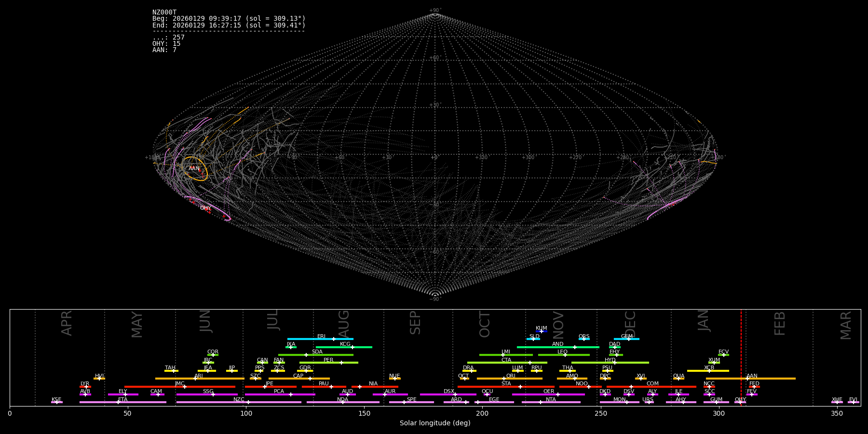Click the SPE shower bar
868x434 pixels.
(411, 402)
